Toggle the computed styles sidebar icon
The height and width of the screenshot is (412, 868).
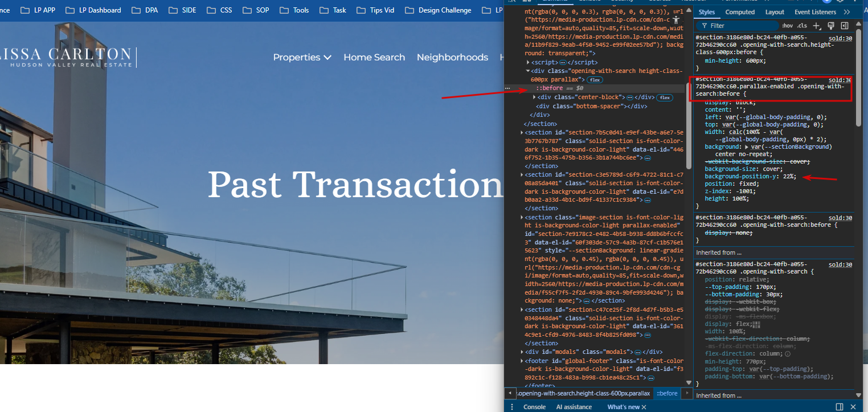(845, 26)
